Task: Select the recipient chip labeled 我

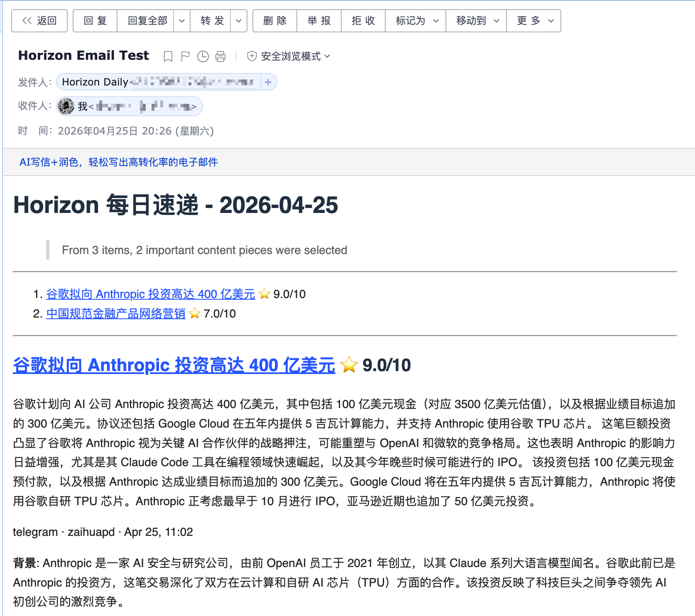Action: point(130,107)
